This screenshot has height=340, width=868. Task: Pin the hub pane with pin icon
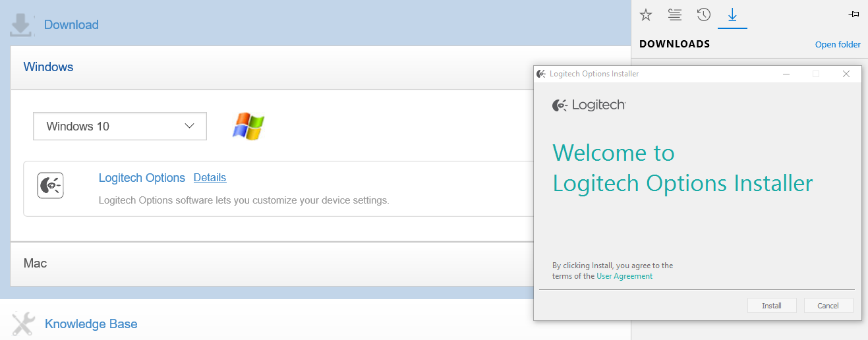point(854,14)
